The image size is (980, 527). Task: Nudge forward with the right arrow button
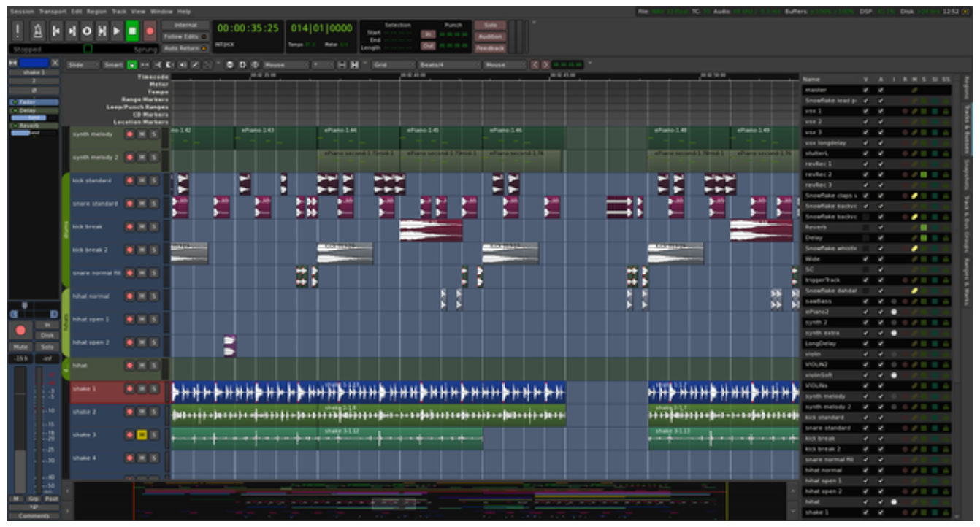545,65
